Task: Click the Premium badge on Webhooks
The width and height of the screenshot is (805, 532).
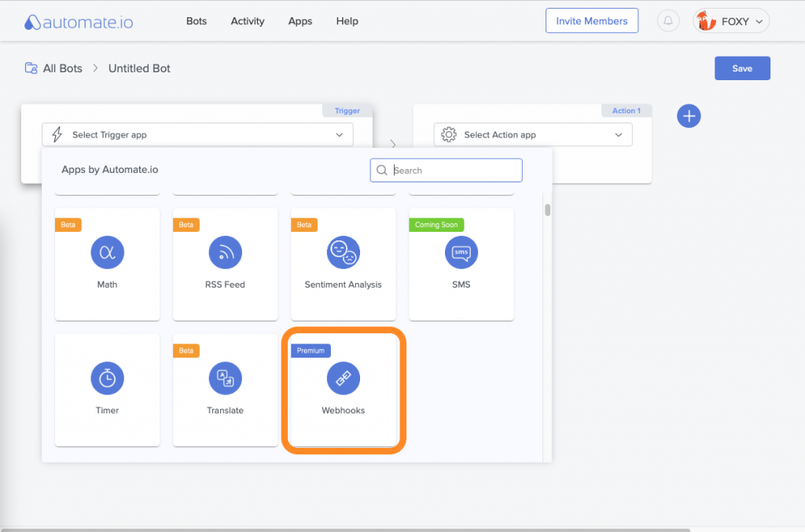Action: point(311,350)
